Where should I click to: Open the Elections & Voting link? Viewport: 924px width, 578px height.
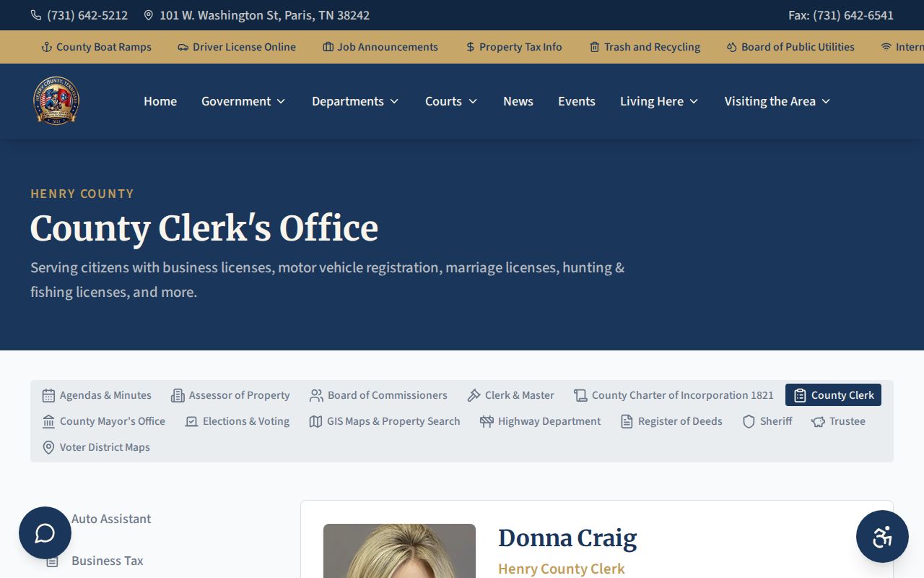(237, 421)
